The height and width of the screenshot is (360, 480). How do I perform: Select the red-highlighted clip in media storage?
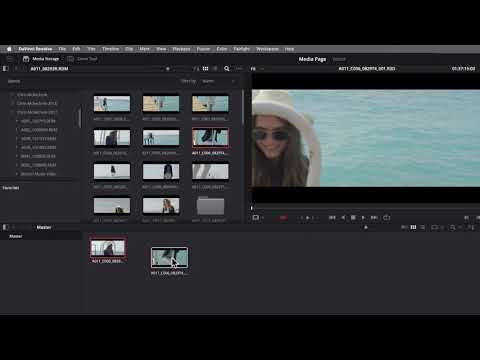coord(210,137)
